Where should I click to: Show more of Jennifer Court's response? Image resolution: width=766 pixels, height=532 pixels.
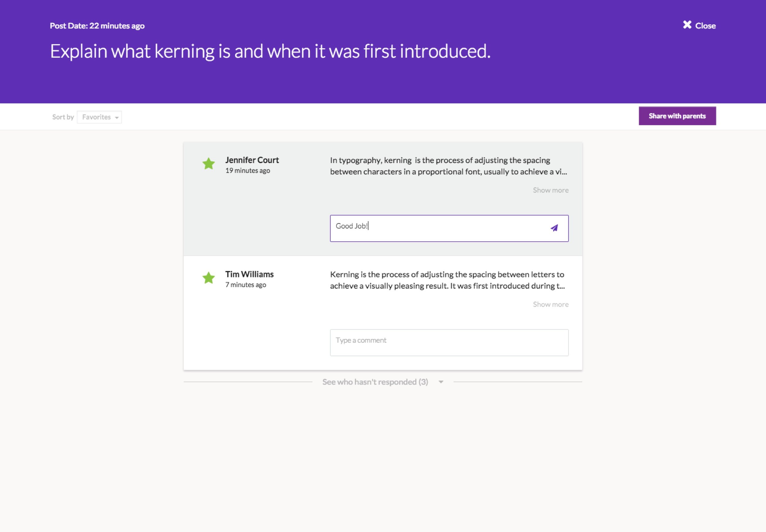click(x=550, y=190)
